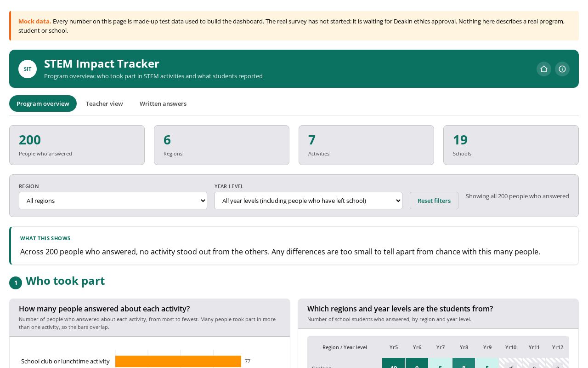Switch to the Teacher view tab
Viewport: 588px width, 368px height.
(104, 103)
